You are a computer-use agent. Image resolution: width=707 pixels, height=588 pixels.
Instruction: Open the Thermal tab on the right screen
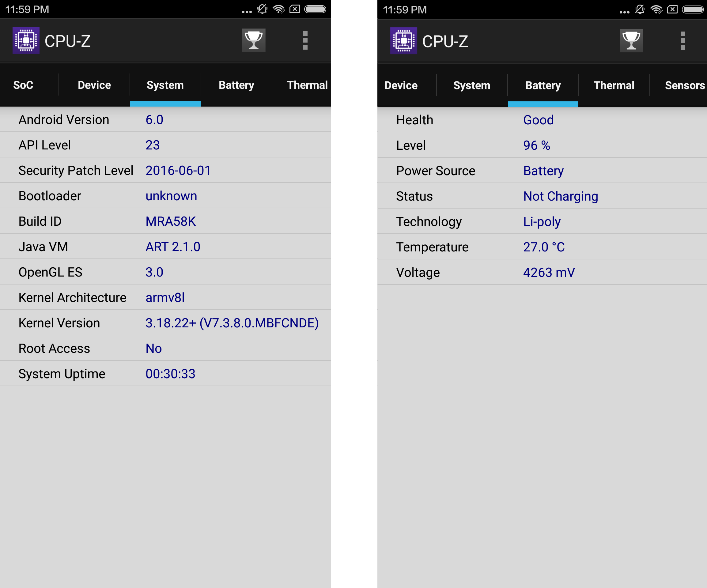[x=614, y=85]
